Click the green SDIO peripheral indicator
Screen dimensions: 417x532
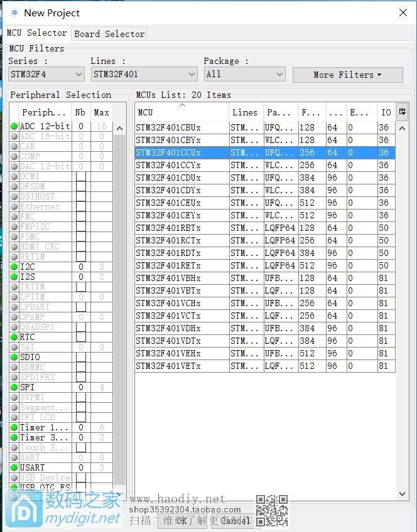pos(14,357)
